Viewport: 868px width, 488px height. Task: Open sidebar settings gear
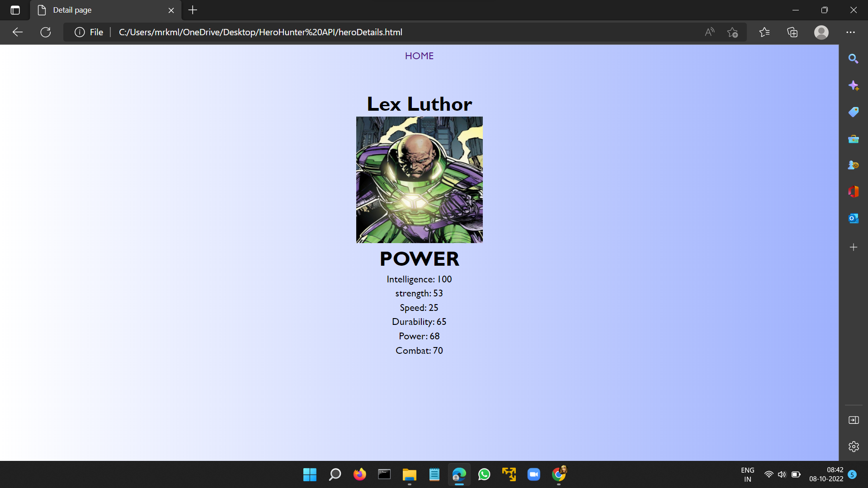[x=853, y=447]
